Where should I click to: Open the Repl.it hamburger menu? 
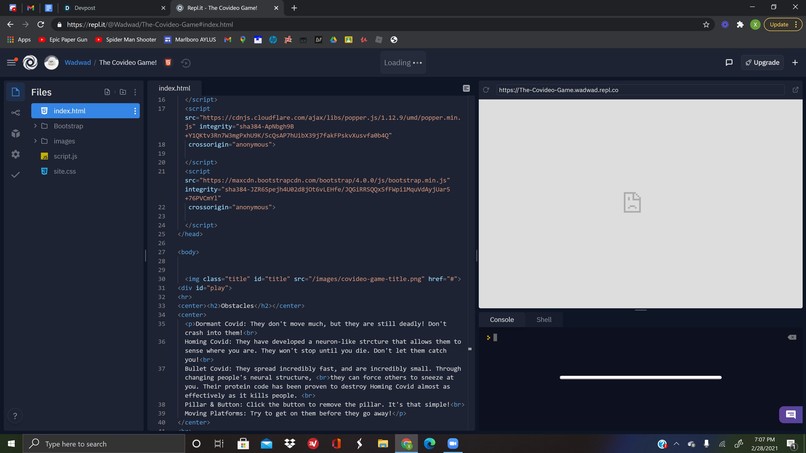coord(11,62)
